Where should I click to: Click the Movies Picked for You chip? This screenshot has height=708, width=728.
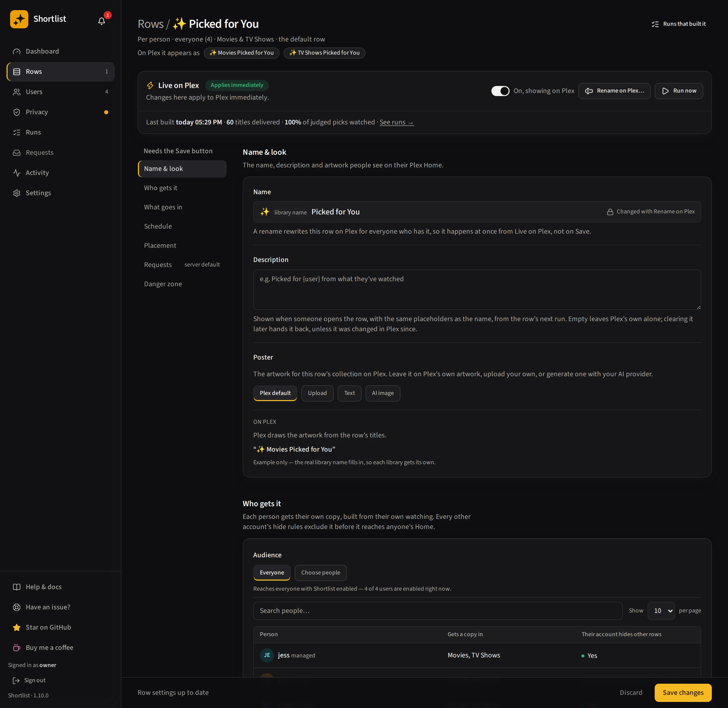click(242, 53)
